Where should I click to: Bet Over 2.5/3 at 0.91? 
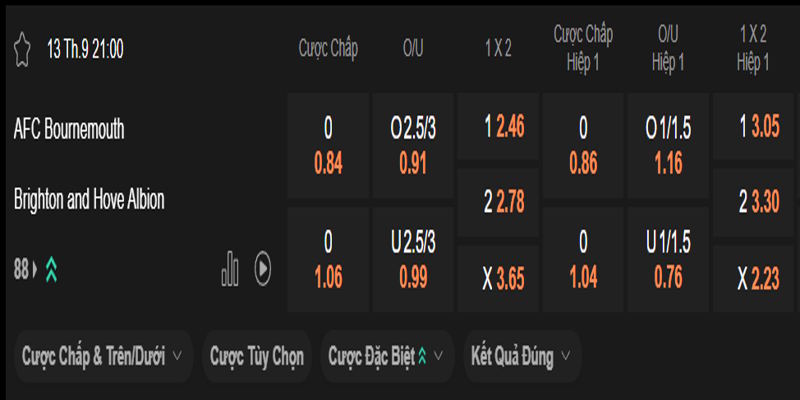413,146
